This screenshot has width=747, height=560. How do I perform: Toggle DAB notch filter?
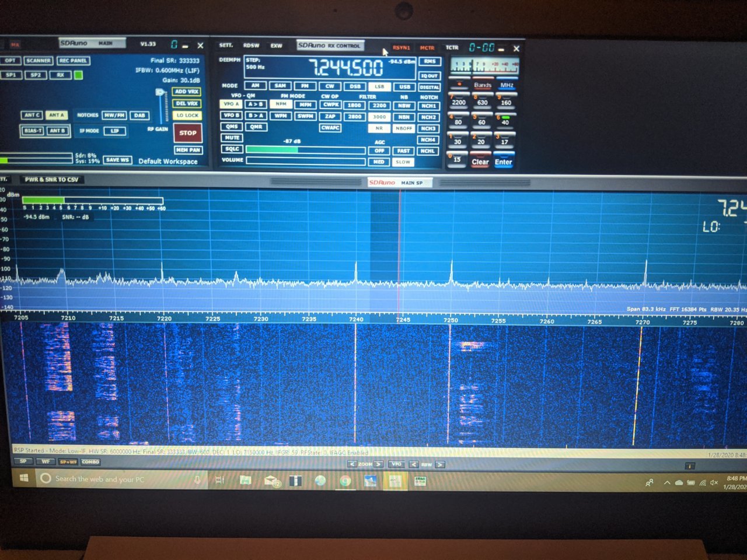coord(139,116)
